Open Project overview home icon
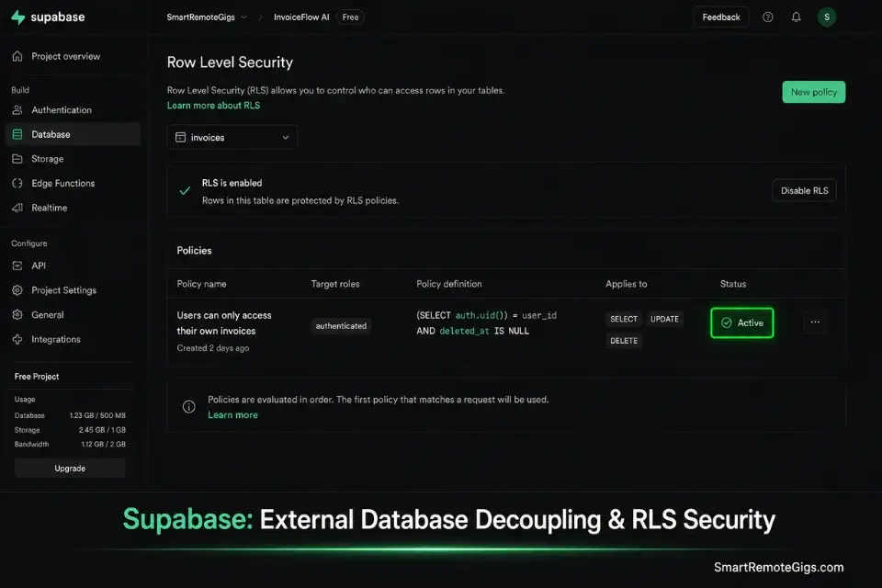The width and height of the screenshot is (882, 588). click(x=17, y=56)
